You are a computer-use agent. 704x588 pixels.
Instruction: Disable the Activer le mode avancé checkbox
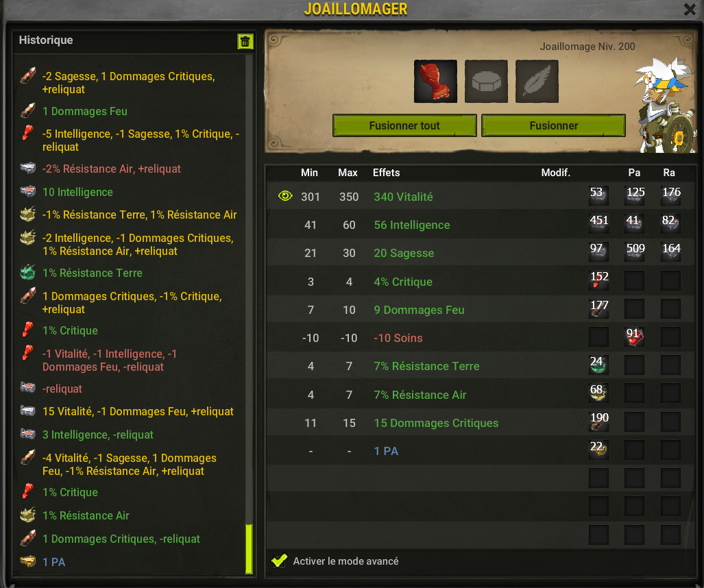pos(279,561)
